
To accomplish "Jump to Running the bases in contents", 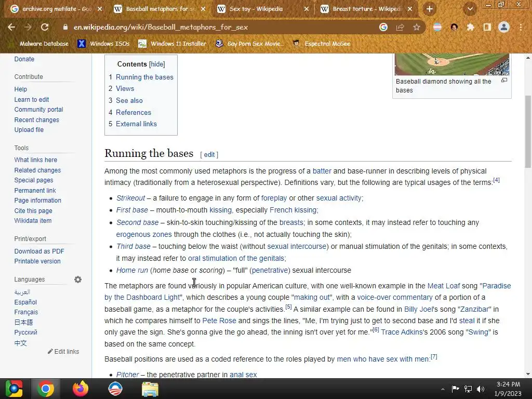I will 144,77.
